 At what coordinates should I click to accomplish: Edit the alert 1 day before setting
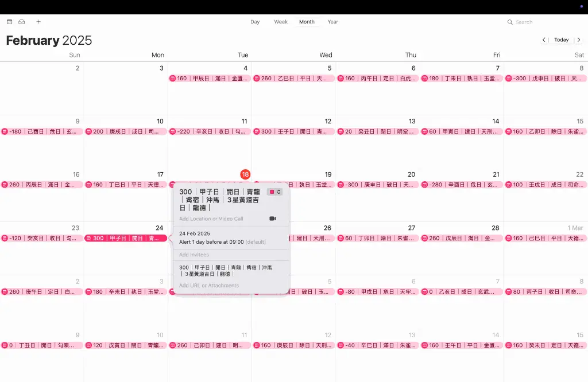click(222, 242)
